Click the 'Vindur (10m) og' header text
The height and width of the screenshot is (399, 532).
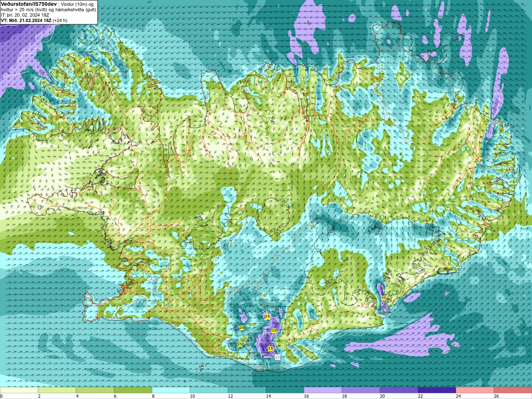(x=77, y=4)
